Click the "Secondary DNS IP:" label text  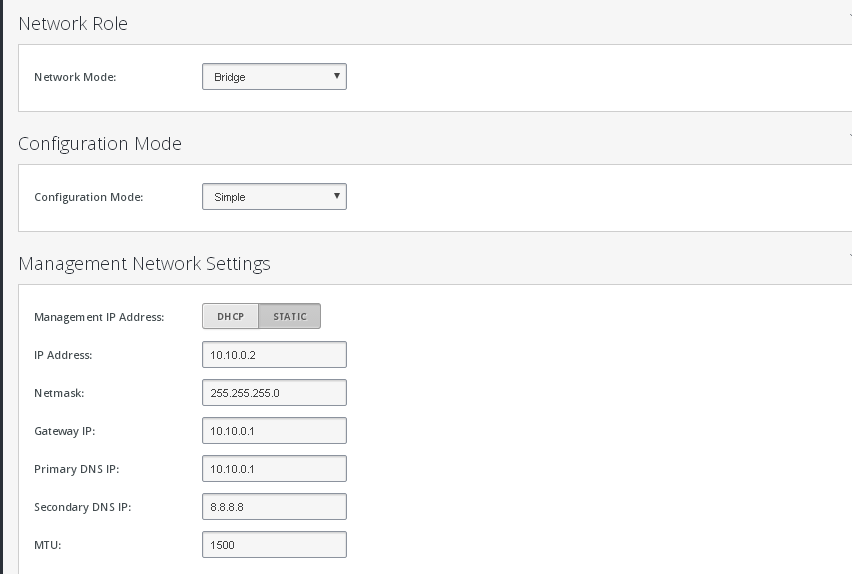[x=83, y=507]
